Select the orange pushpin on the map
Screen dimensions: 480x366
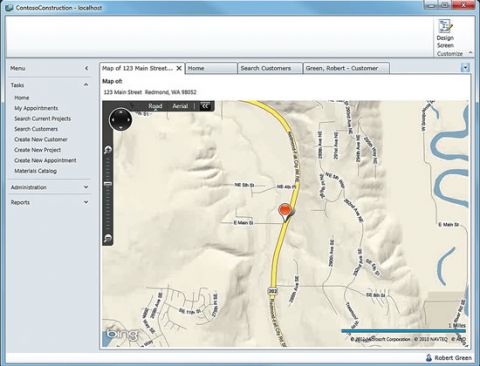pyautogui.click(x=285, y=212)
